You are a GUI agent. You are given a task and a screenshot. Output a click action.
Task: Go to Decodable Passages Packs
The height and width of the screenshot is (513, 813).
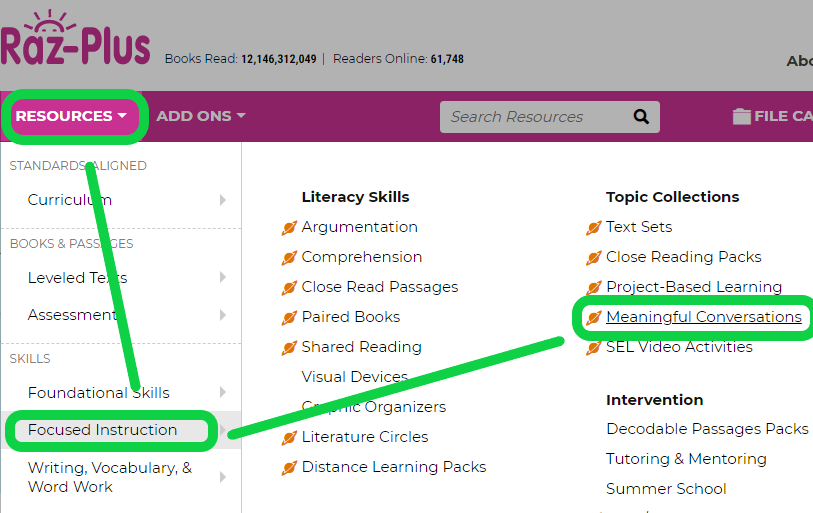[706, 429]
